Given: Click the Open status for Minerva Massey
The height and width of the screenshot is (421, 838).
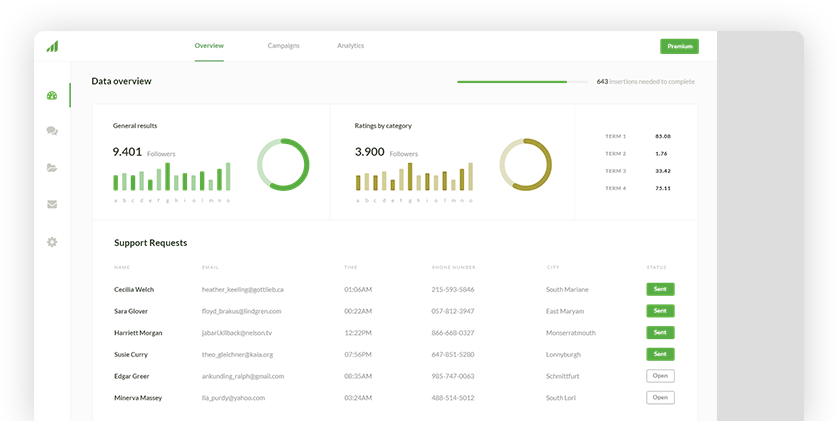Looking at the screenshot, I should (x=660, y=397).
